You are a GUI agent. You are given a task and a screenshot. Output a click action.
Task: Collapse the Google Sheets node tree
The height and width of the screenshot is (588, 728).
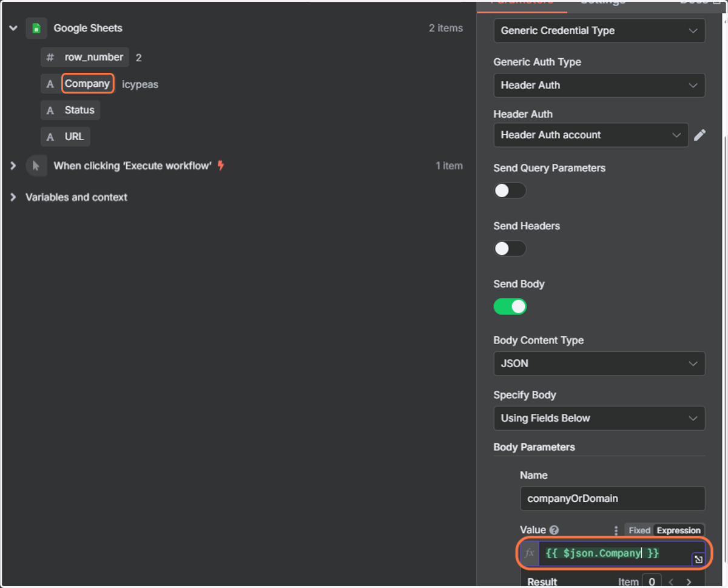point(13,28)
